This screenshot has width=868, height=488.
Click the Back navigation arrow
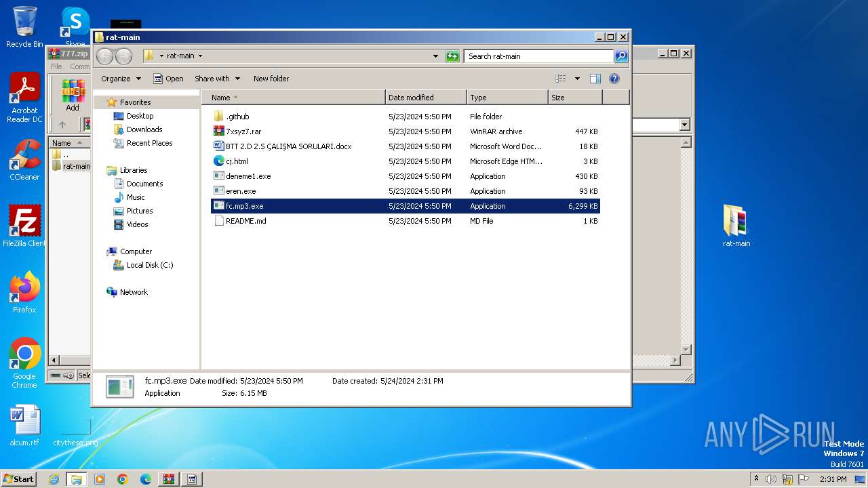point(105,56)
